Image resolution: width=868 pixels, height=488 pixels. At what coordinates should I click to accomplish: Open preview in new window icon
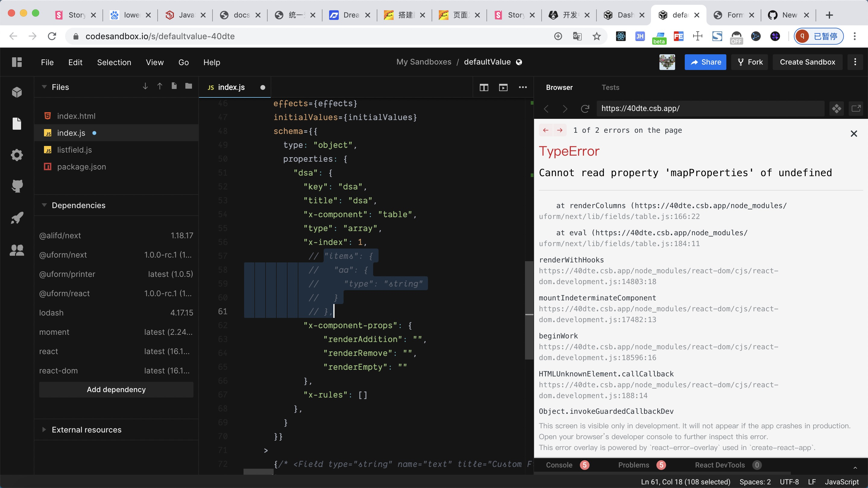856,109
